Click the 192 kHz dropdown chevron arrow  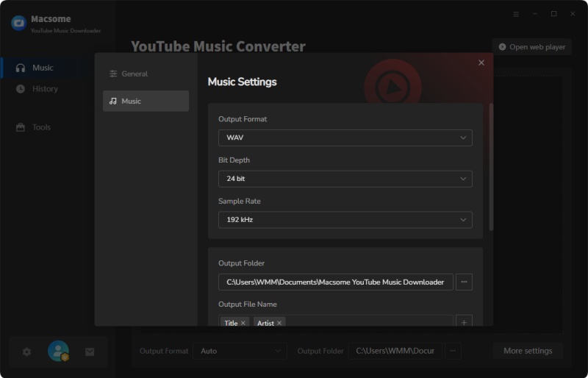pyautogui.click(x=463, y=220)
